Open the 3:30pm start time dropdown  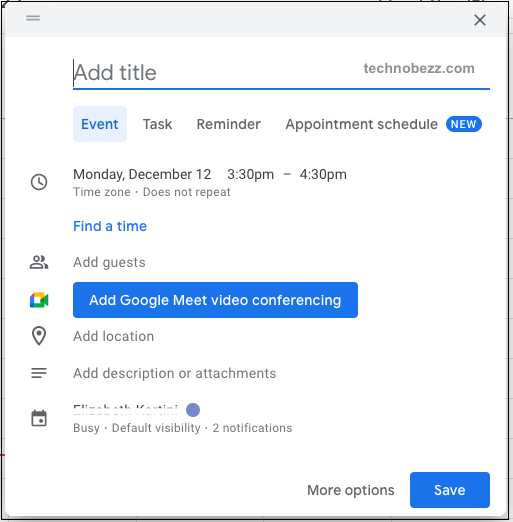250,174
